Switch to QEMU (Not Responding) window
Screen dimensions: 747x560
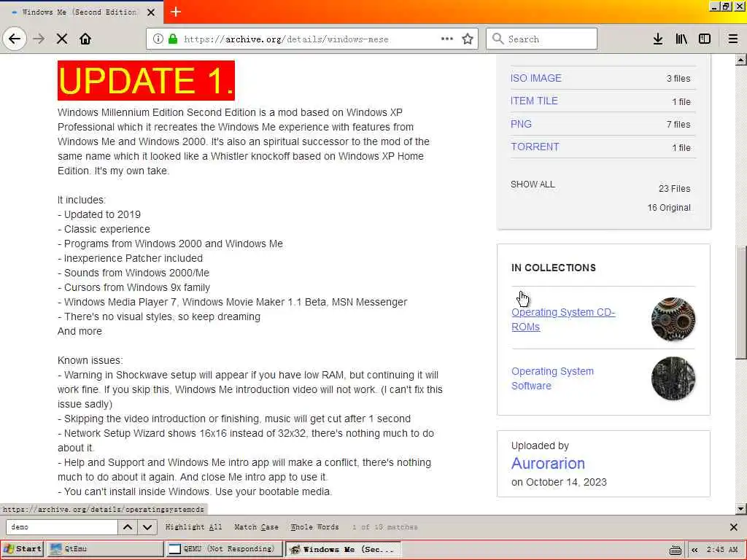point(224,549)
